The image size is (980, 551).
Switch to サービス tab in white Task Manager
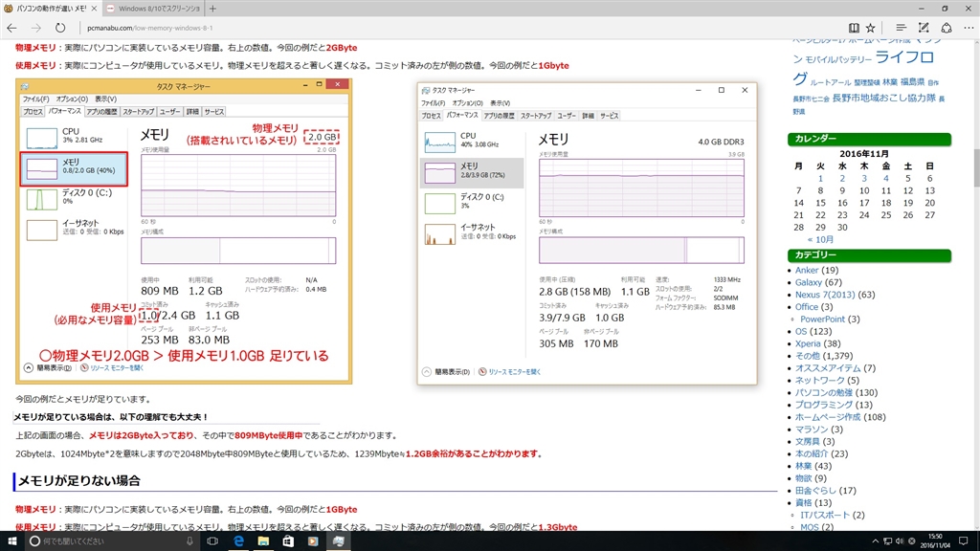(610, 116)
